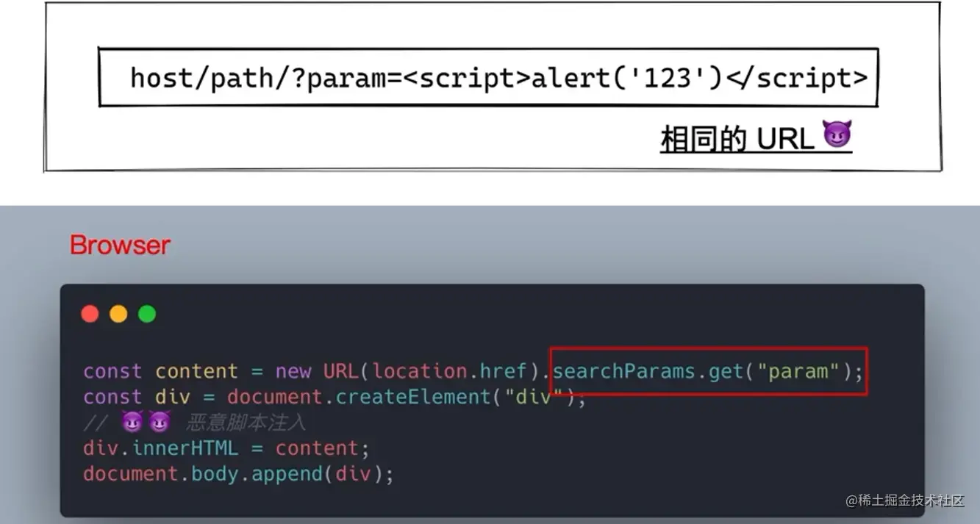Click the first devil emoji in the comment line

132,422
